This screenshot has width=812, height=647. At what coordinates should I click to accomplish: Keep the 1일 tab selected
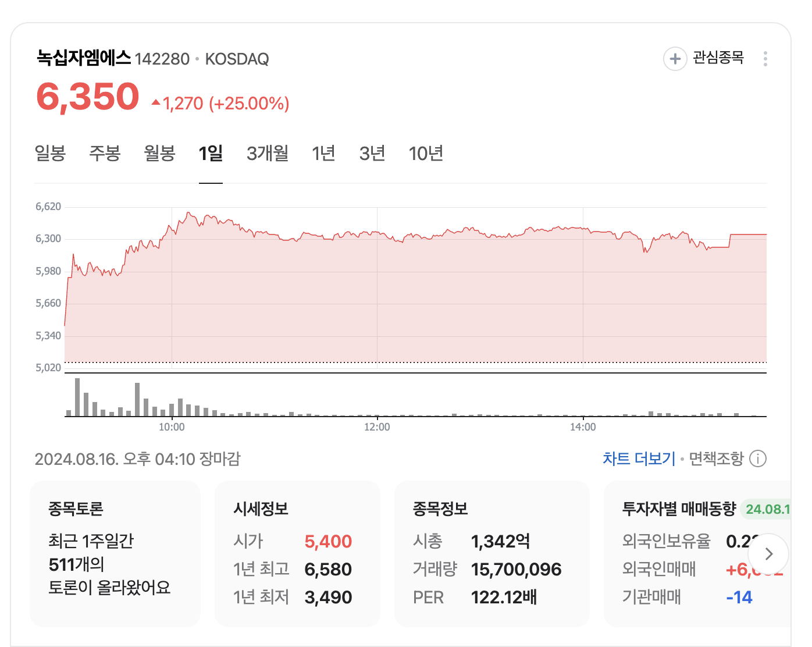(211, 153)
